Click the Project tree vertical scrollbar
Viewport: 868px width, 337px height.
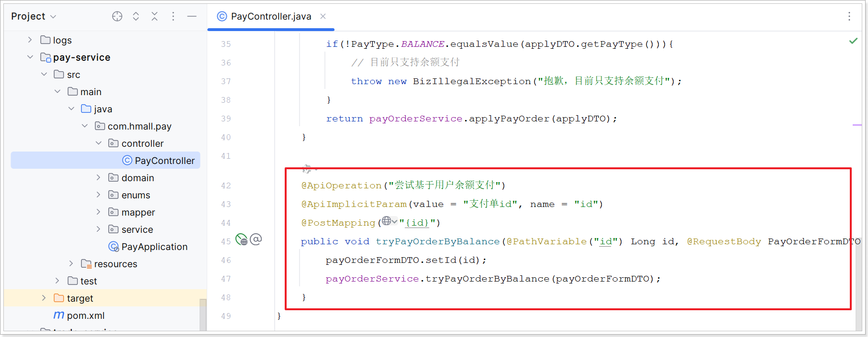point(203,315)
